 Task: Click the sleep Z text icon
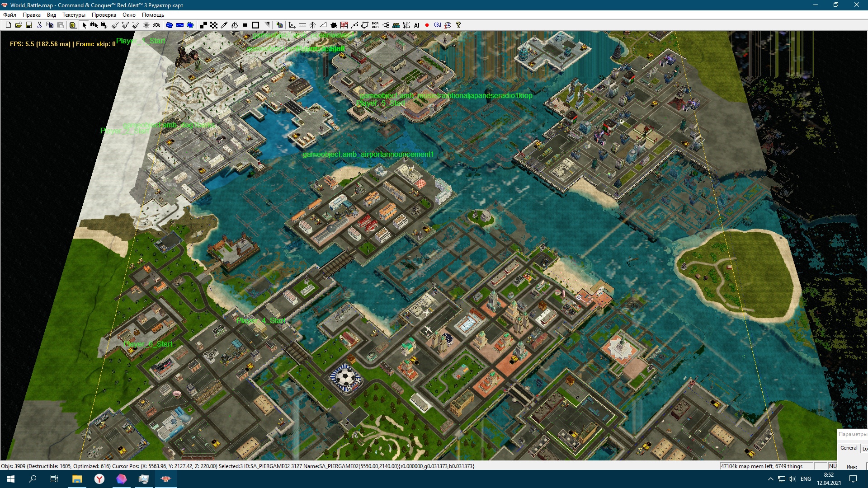coord(448,25)
